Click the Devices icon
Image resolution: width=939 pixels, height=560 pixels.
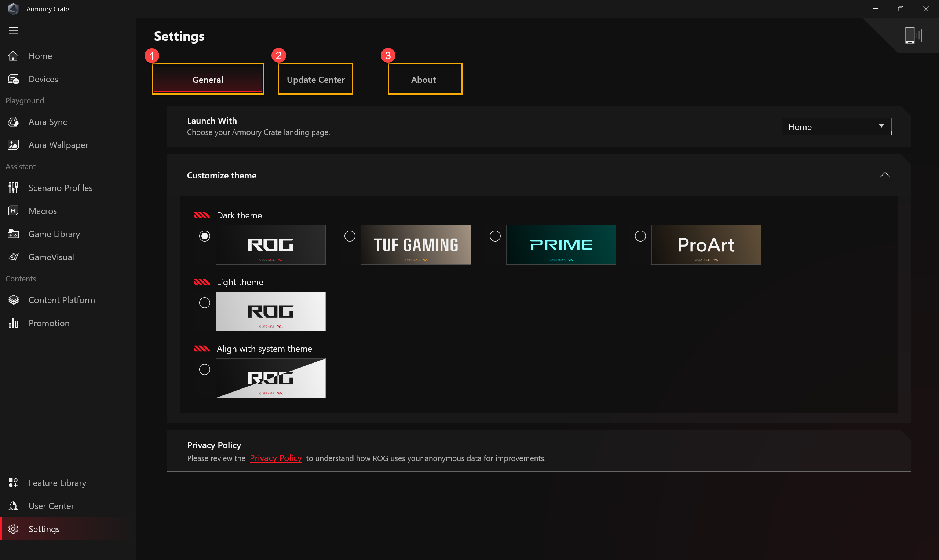pos(13,79)
